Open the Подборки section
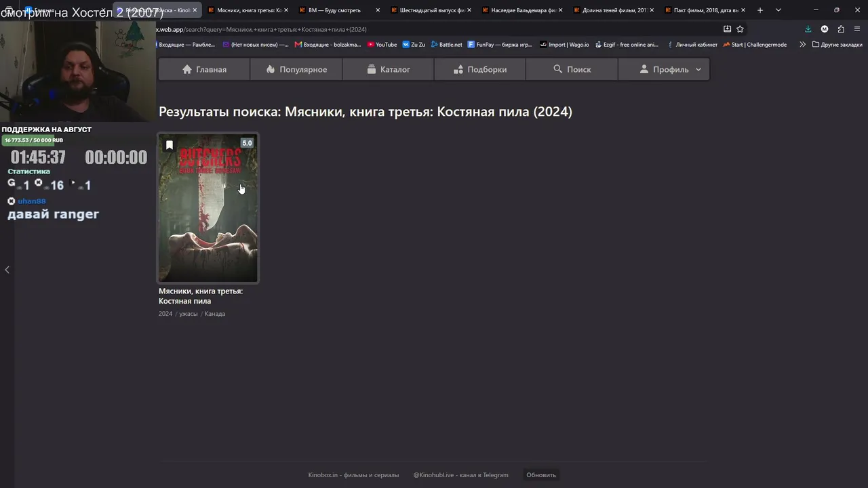Viewport: 868px width, 488px height. (x=480, y=69)
